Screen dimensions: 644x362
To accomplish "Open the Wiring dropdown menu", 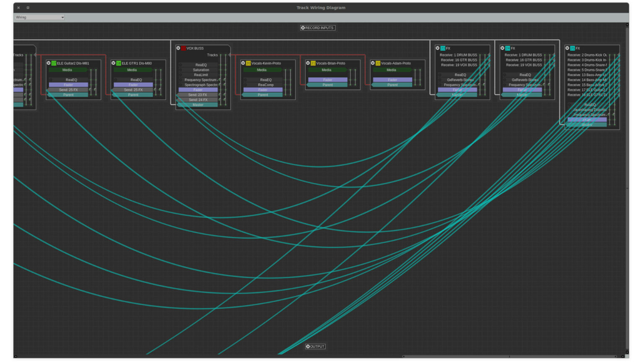I will [39, 17].
